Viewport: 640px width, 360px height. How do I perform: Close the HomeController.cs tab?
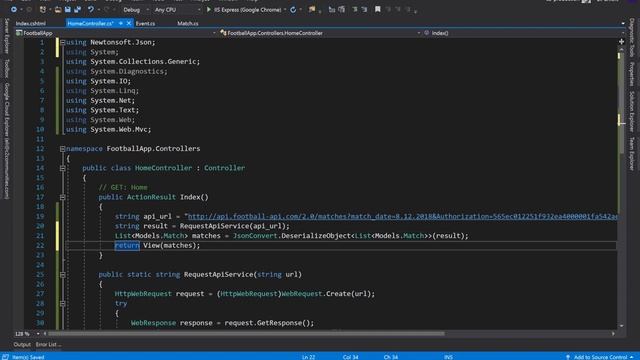click(x=129, y=23)
